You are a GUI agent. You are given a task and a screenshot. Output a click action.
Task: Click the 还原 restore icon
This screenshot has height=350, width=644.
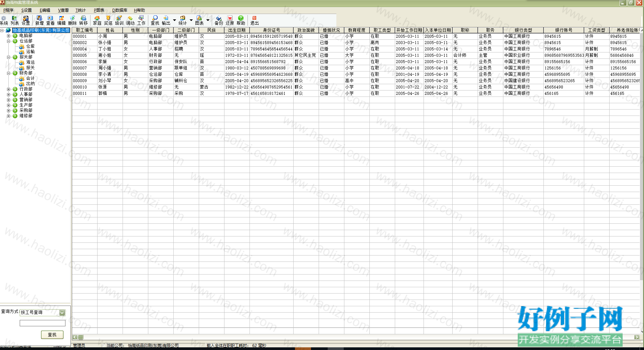pyautogui.click(x=230, y=20)
